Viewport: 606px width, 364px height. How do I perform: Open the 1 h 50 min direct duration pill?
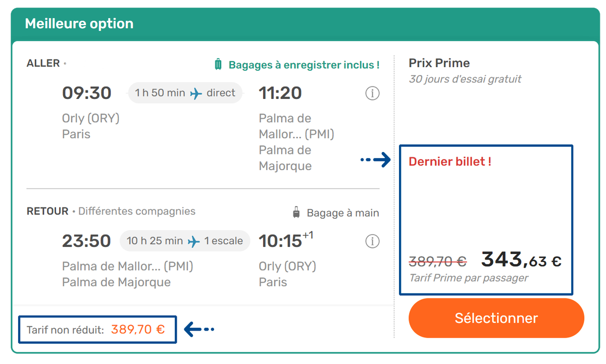[x=184, y=92]
